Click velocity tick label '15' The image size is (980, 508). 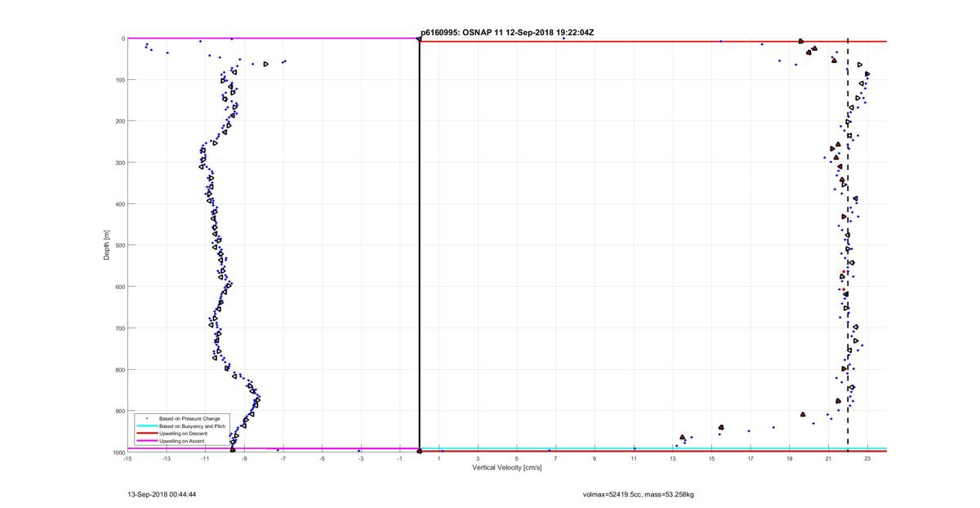[711, 459]
